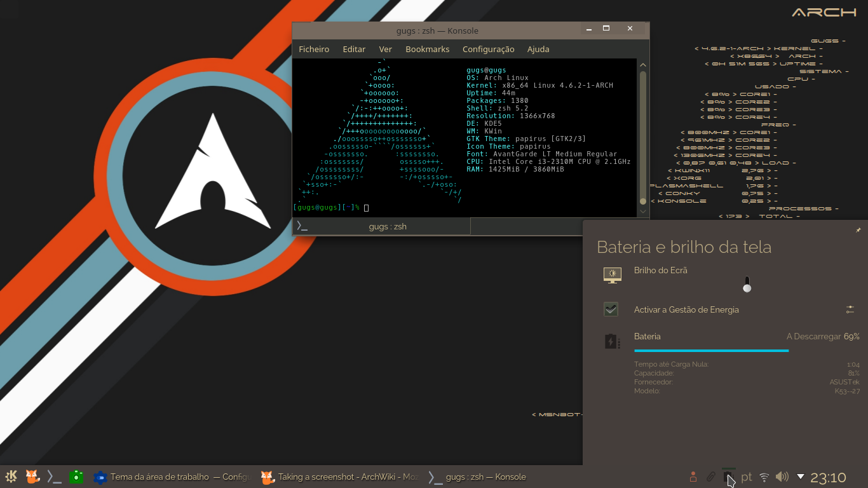
Task: Click the 'gugs@gugs' header in the terminal
Action: tap(486, 70)
